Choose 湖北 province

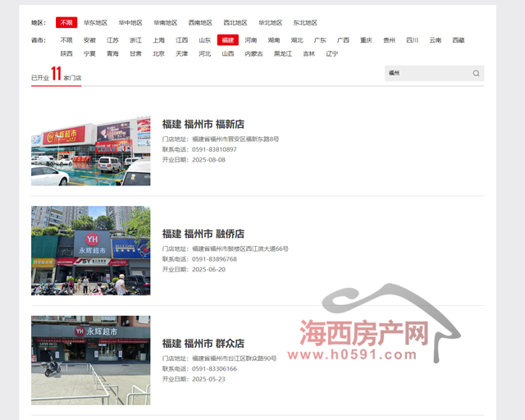pyautogui.click(x=297, y=40)
